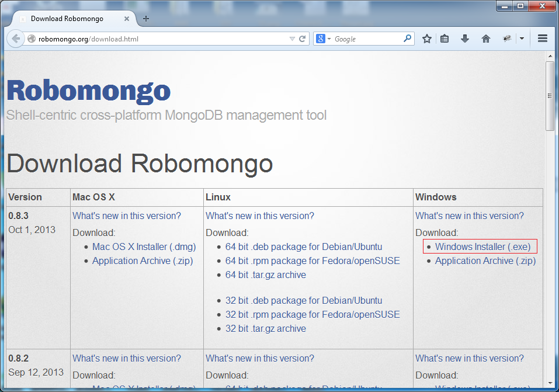Image resolution: width=559 pixels, height=392 pixels.
Task: Click the scrollbar up arrow
Action: point(550,56)
